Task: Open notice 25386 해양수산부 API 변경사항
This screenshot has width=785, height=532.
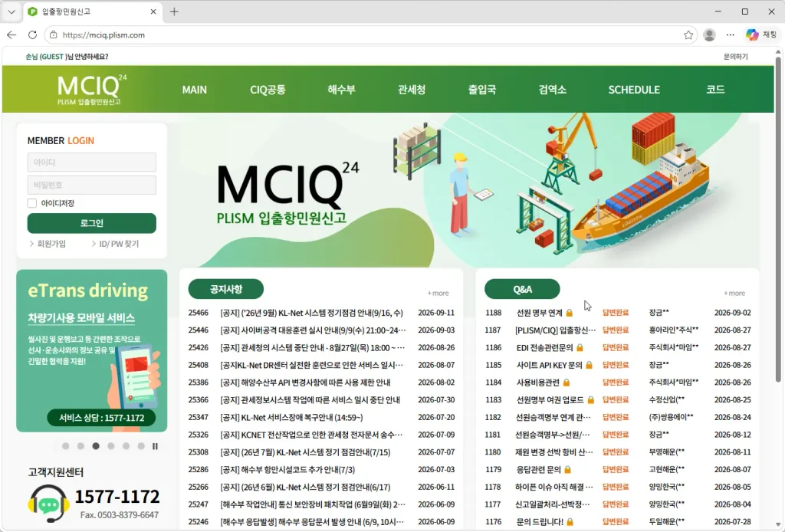Action: (305, 383)
